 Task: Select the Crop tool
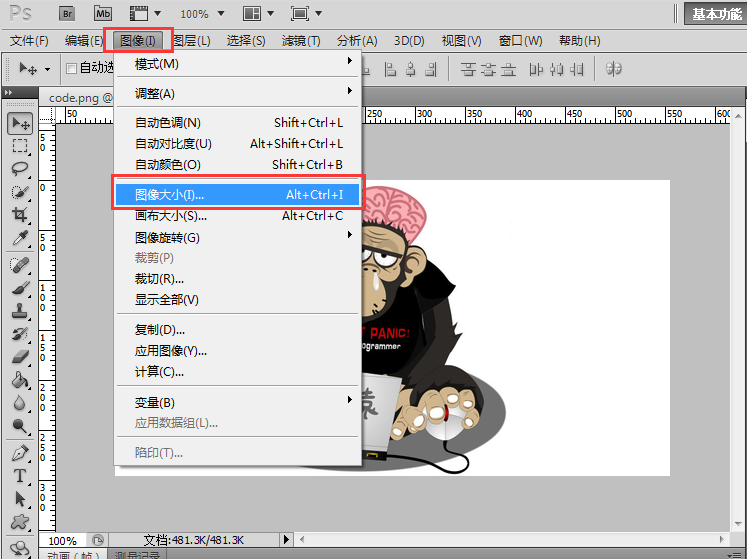[20, 214]
